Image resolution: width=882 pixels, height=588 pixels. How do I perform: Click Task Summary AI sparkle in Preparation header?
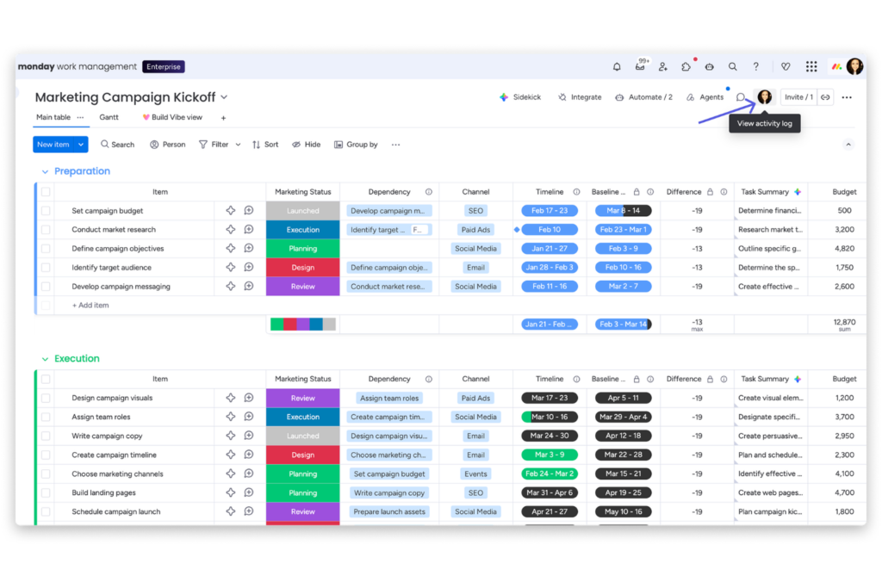[798, 192]
